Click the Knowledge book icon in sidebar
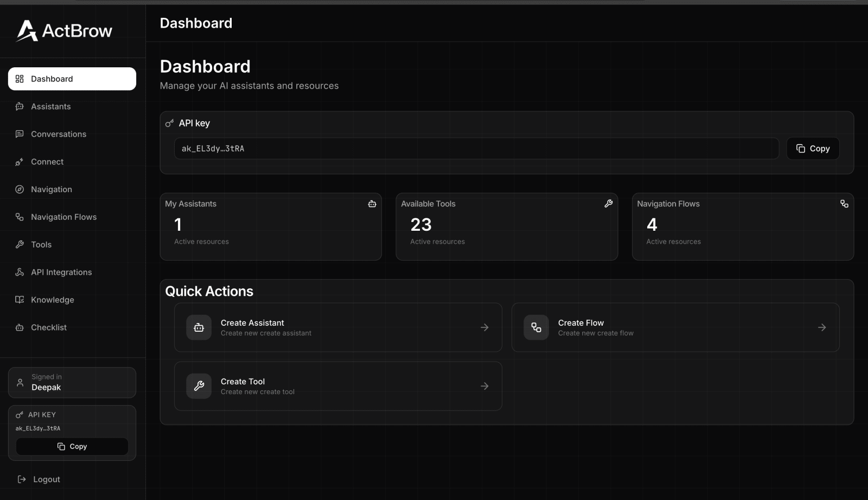The width and height of the screenshot is (868, 500). [x=20, y=300]
